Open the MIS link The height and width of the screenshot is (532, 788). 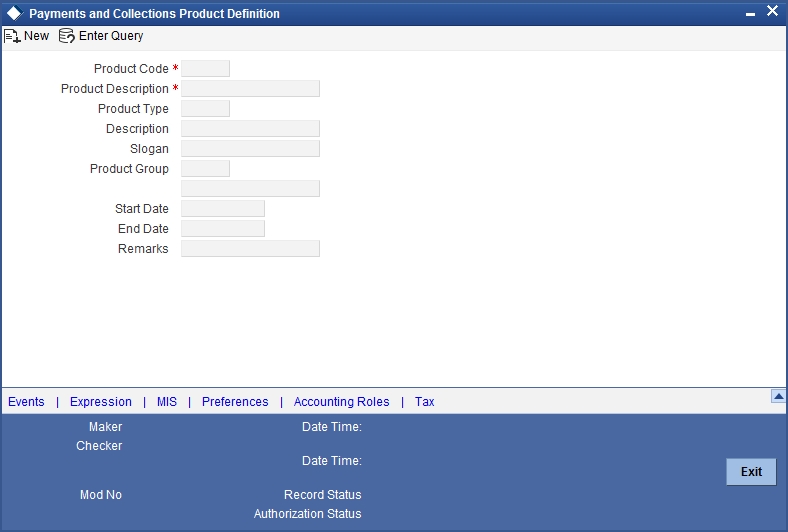167,402
